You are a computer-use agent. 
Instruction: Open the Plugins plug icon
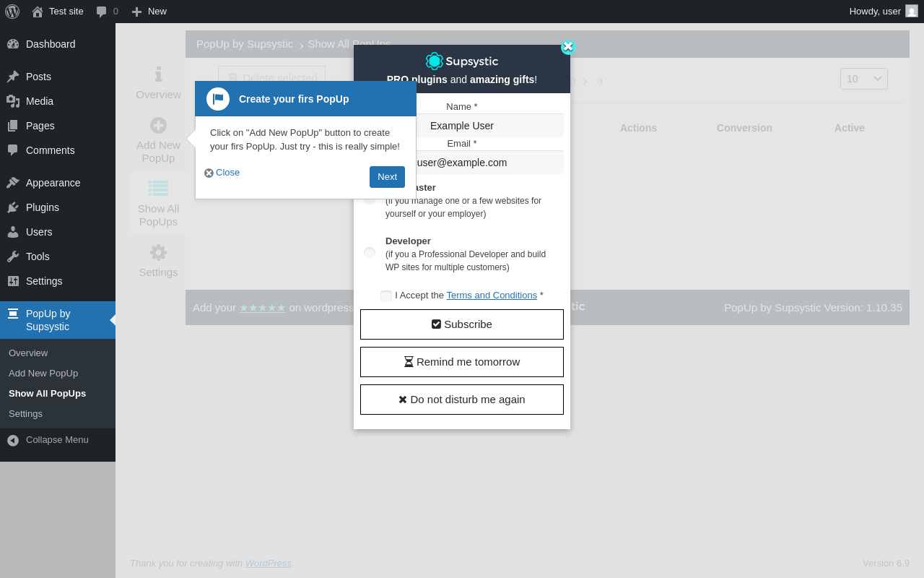coord(13,207)
